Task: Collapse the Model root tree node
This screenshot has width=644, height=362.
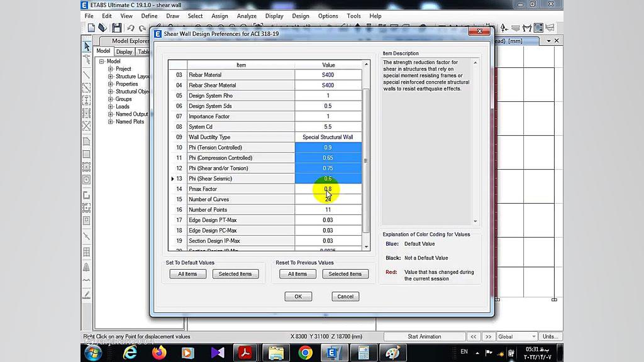Action: coord(101,61)
